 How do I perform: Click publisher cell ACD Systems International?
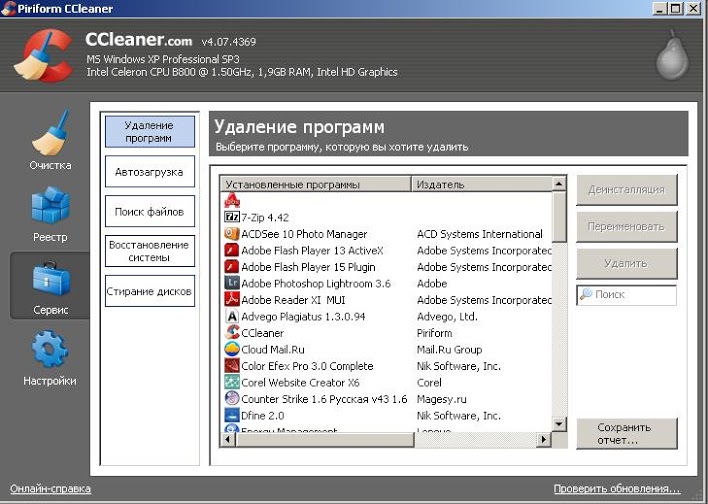click(x=480, y=234)
